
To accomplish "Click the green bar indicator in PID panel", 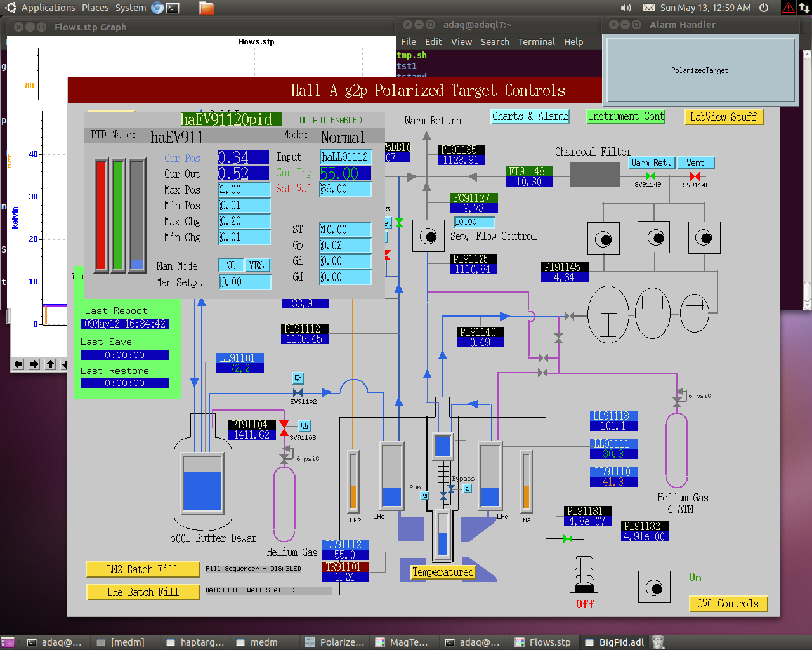I will coord(118,216).
